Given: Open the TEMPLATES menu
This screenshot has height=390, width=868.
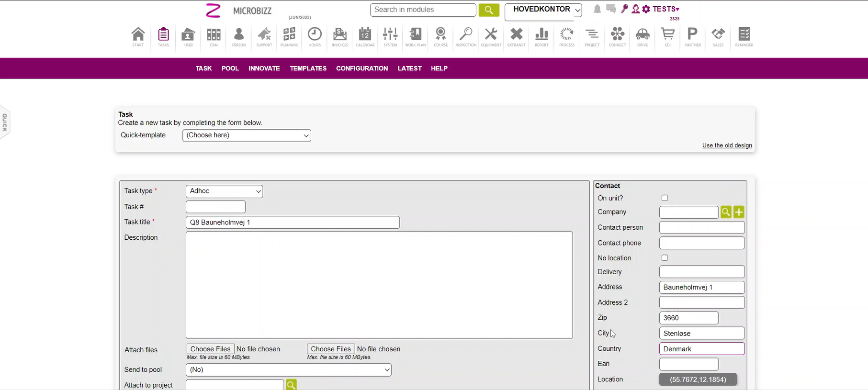Looking at the screenshot, I should coord(308,68).
